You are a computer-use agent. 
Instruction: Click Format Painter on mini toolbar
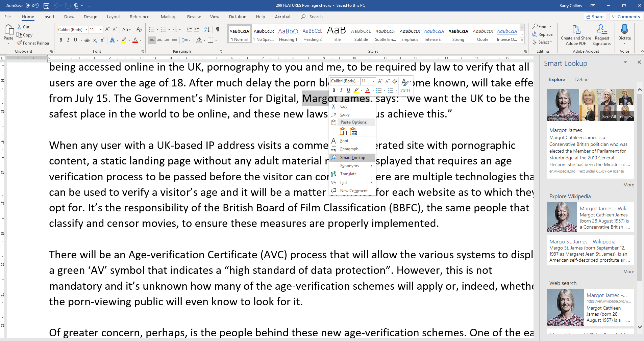pyautogui.click(x=395, y=81)
